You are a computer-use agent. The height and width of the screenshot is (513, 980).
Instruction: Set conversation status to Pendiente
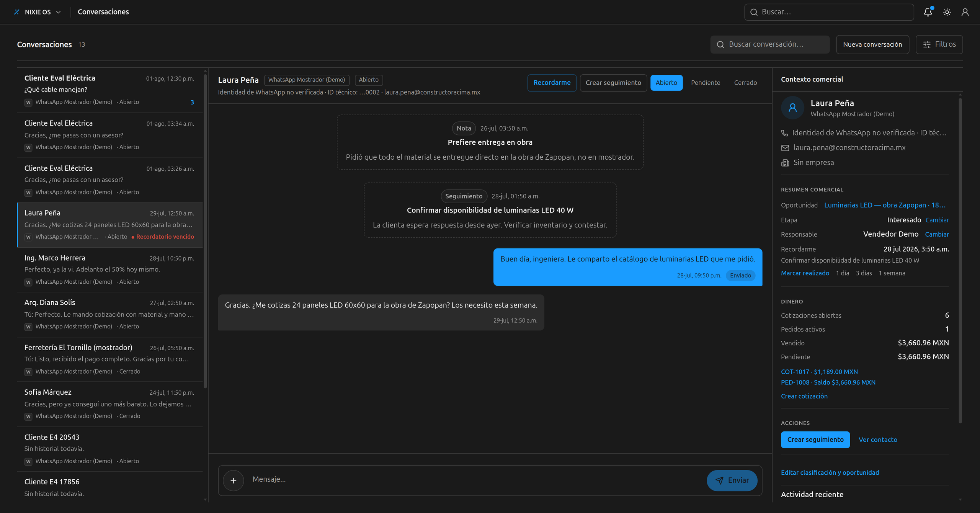pos(706,83)
